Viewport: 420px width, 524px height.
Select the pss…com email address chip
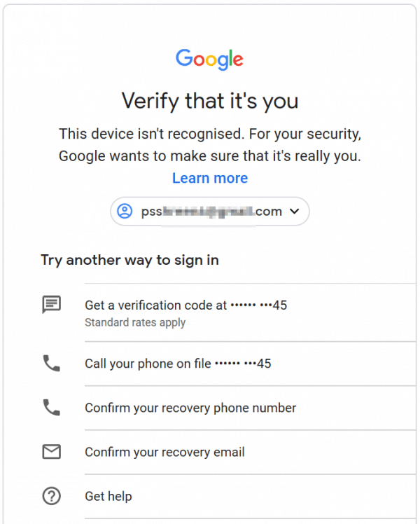click(210, 211)
